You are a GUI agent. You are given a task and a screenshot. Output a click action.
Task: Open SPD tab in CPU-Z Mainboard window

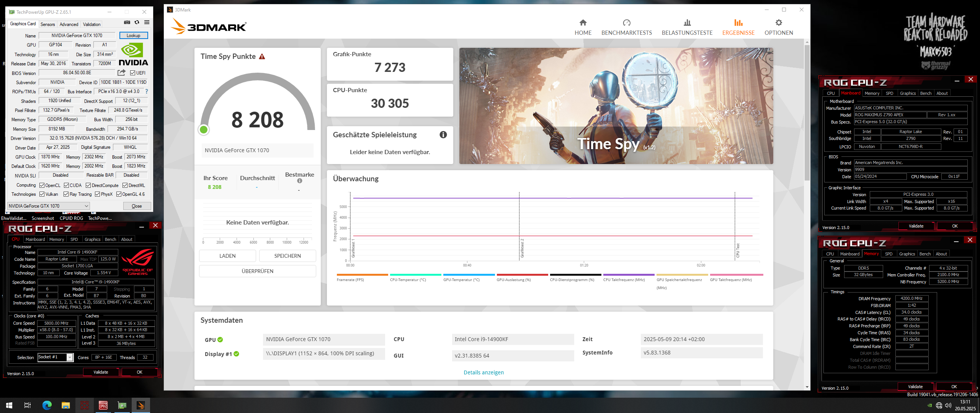(x=889, y=93)
